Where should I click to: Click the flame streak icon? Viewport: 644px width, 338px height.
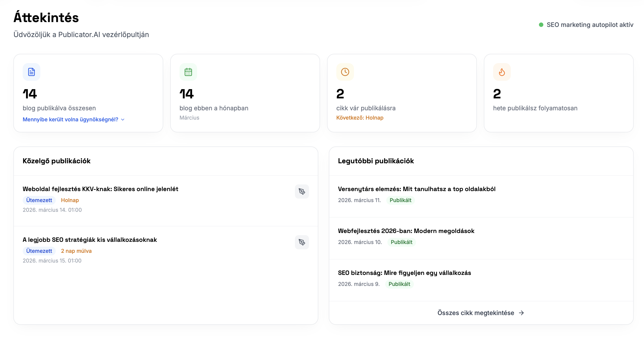click(502, 72)
